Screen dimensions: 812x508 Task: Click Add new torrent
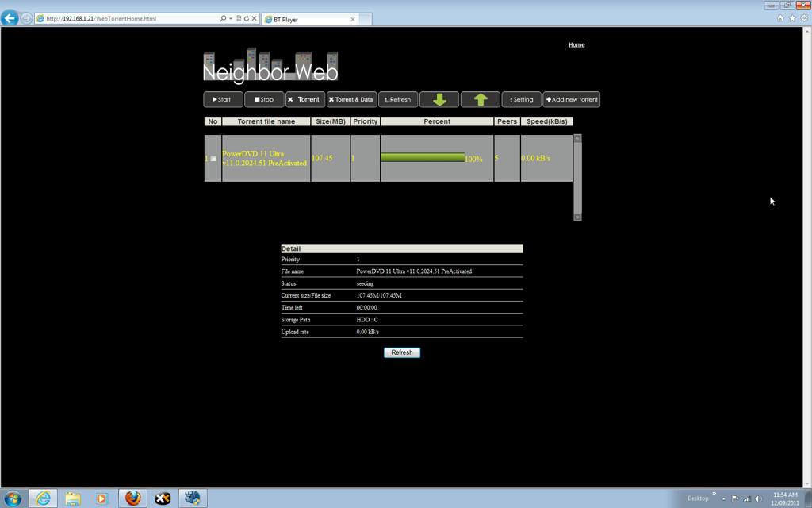571,99
